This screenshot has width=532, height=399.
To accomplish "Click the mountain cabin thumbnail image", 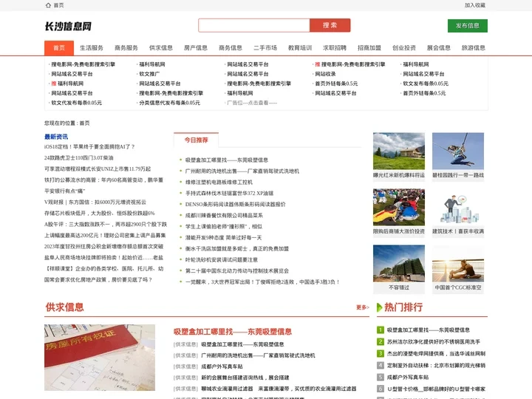I will [399, 151].
